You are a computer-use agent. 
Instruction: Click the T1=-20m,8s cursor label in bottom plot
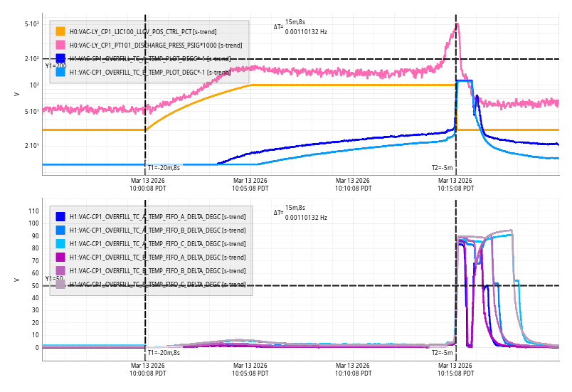[164, 352]
